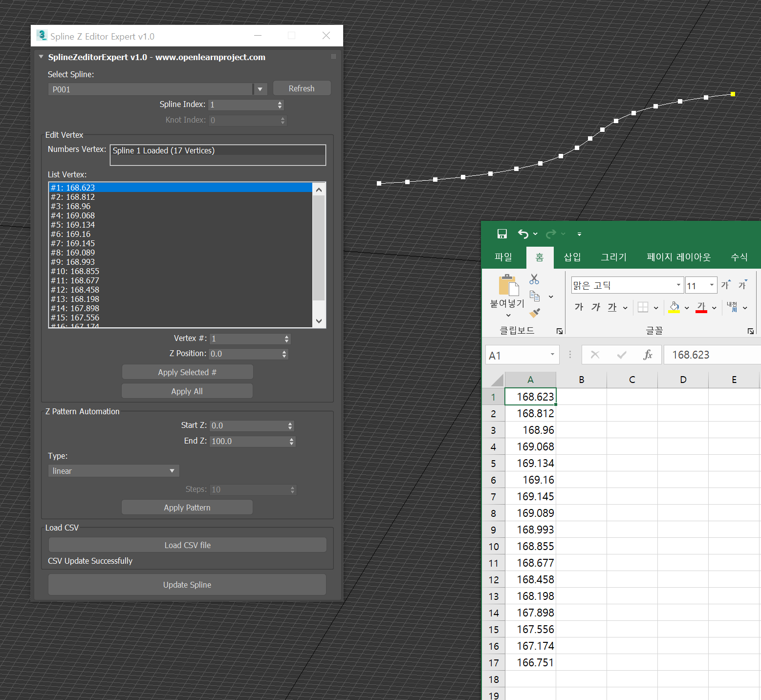The image size is (761, 700).
Task: Click the Cut scissors icon
Action: 534,279
